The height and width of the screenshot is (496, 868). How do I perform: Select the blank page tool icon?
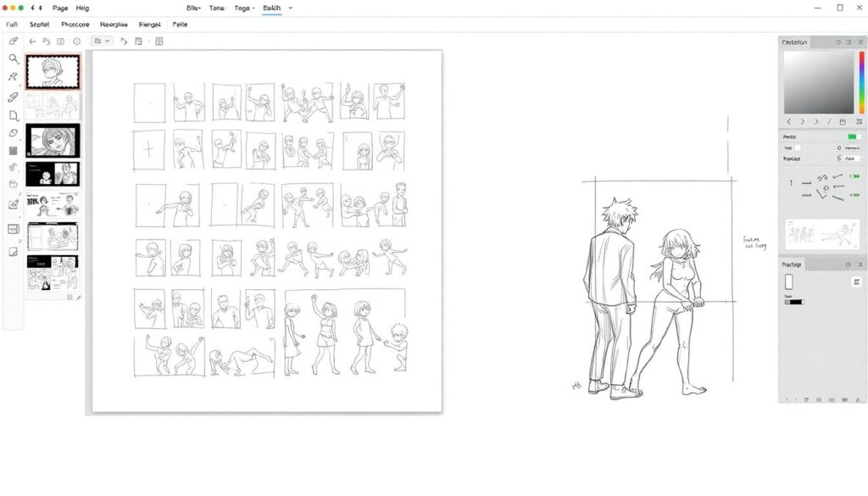[x=14, y=115]
